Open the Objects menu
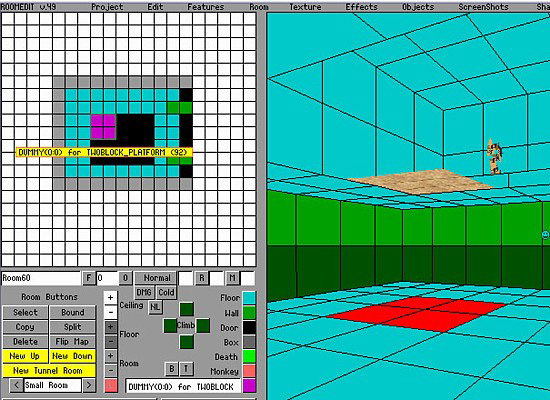Screen dimensions: 550x400 418,7
